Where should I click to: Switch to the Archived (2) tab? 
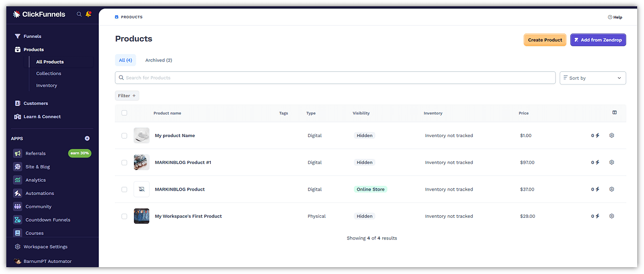[x=159, y=60]
